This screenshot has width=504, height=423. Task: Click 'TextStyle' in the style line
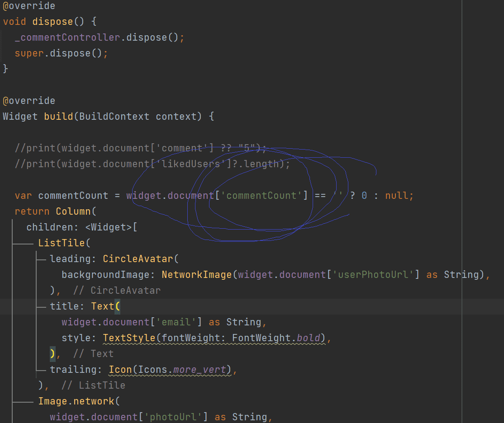(x=129, y=338)
